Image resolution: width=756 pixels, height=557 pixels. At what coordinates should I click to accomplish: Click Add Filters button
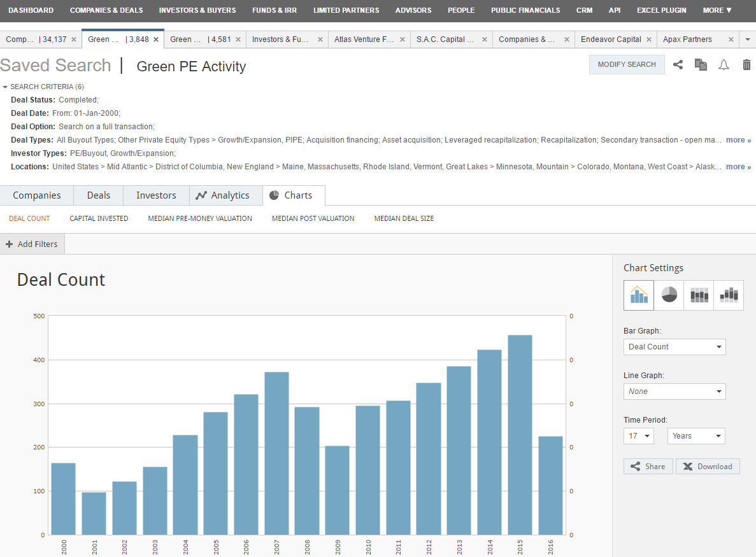click(x=32, y=244)
